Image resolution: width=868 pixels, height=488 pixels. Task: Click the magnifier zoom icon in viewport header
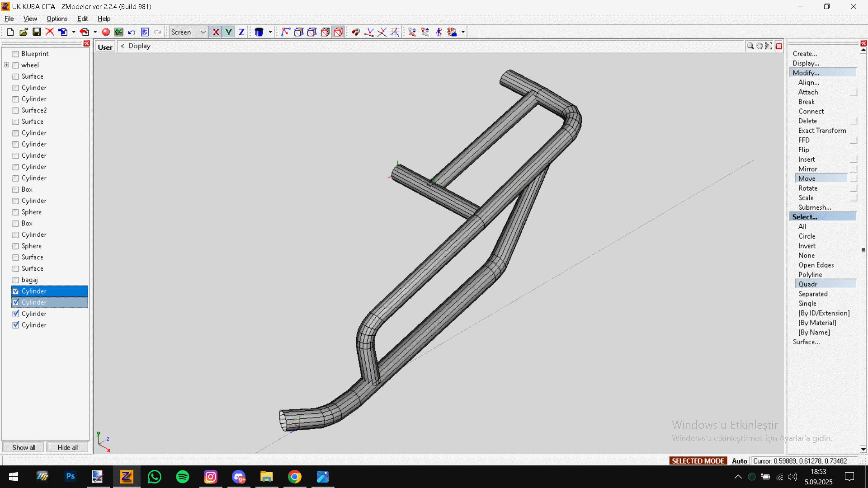(750, 46)
